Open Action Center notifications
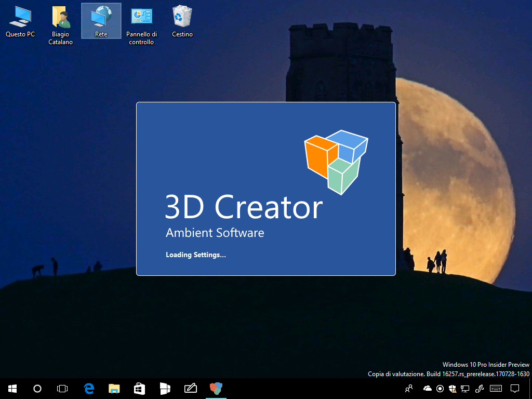532x399 pixels. [x=515, y=389]
